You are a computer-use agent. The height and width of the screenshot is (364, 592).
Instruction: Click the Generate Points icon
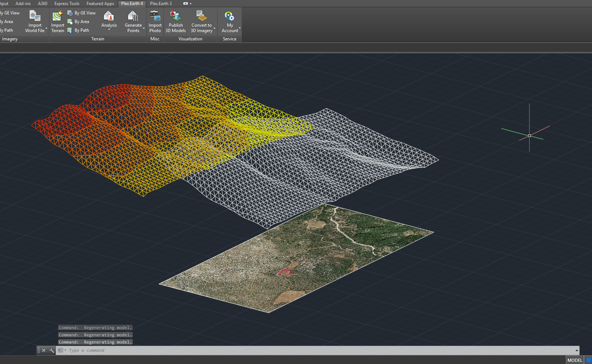point(133,16)
